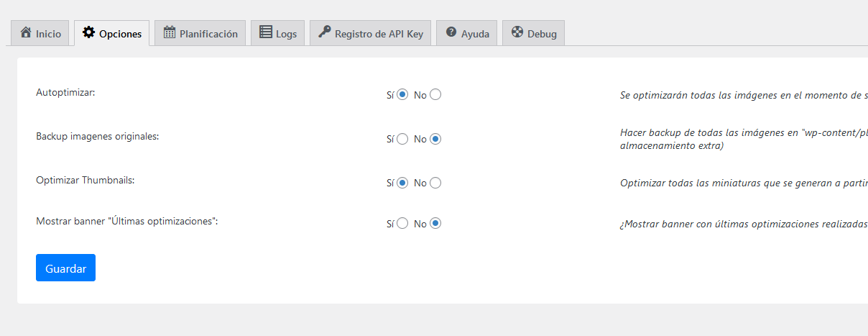Open the Logs tab label

tap(286, 34)
